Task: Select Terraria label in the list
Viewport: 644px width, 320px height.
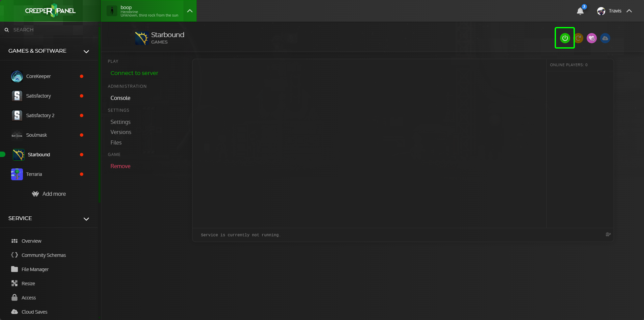Action: click(34, 174)
